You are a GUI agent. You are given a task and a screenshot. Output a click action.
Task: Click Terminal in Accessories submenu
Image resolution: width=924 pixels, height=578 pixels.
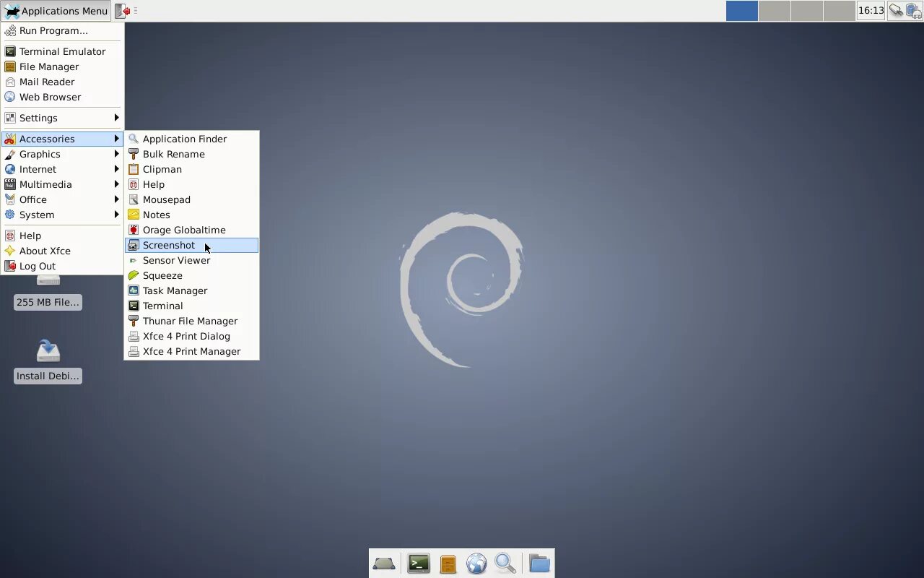coord(191,306)
